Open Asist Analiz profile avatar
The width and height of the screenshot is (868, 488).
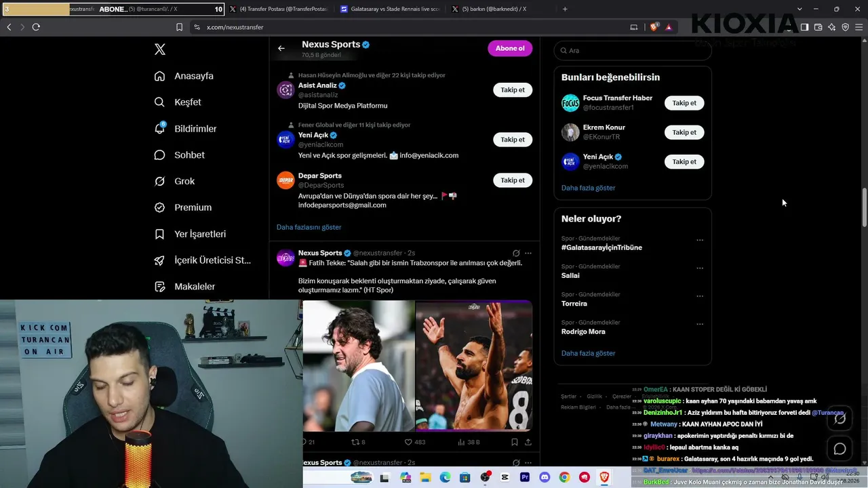coord(285,89)
